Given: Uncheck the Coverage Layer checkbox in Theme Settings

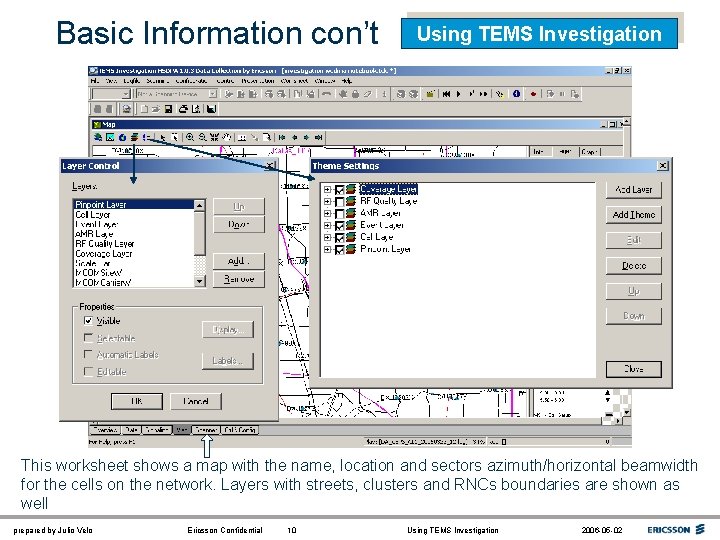Looking at the screenshot, I should coord(339,190).
